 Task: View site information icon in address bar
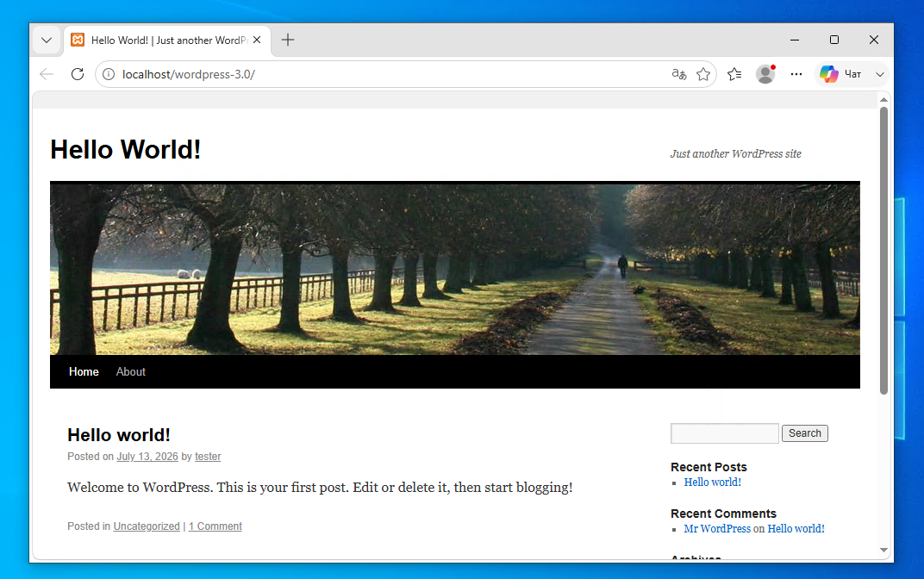(109, 74)
